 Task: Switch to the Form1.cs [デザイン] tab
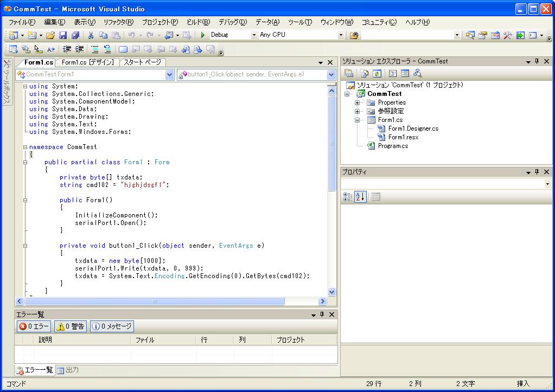[87, 62]
